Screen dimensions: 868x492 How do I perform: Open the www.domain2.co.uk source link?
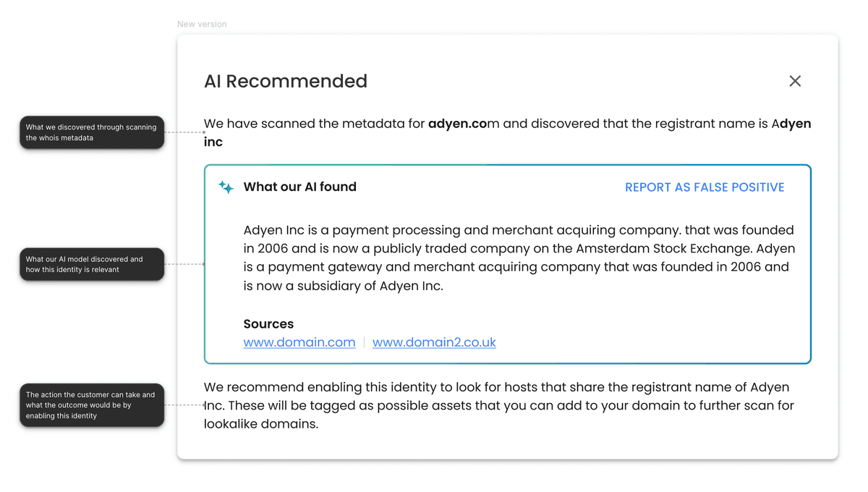pyautogui.click(x=434, y=342)
